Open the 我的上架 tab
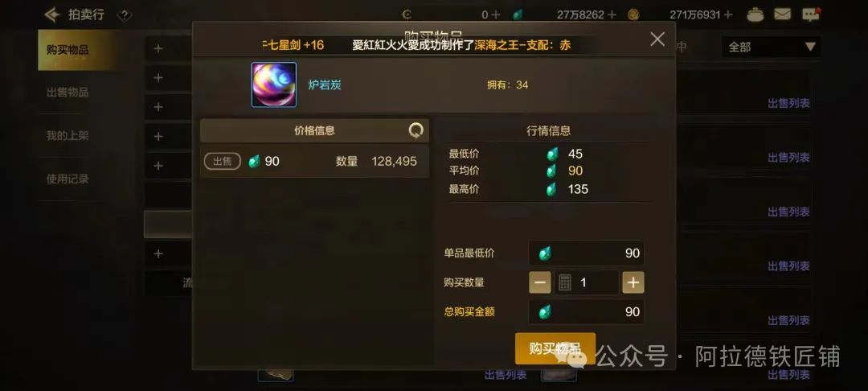 point(68,136)
